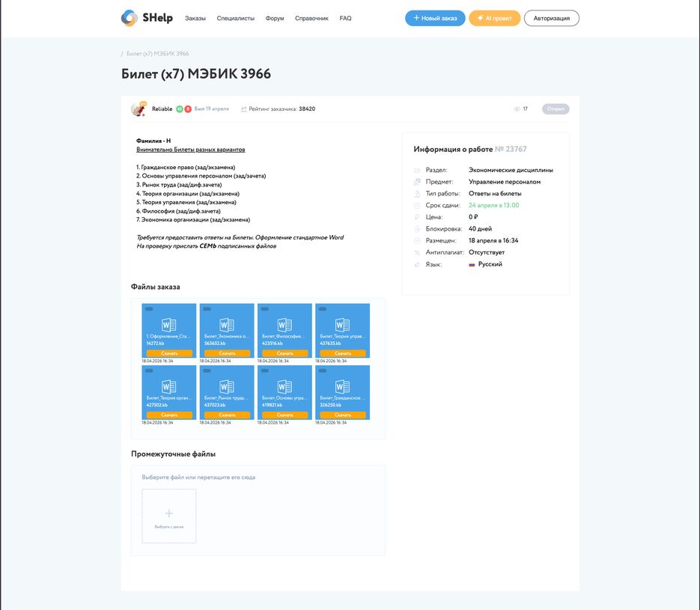Download the Билет_Теория управ file
This screenshot has height=610, width=700.
click(x=342, y=353)
